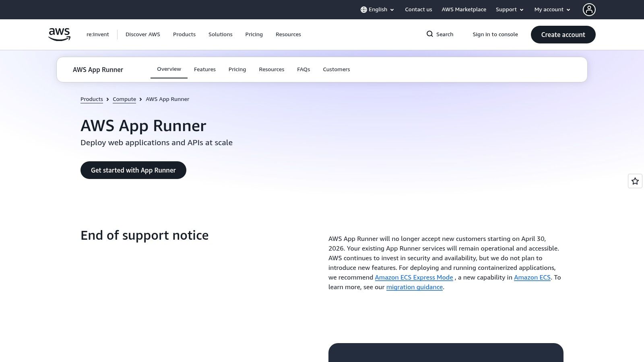Select the Overview tab
The width and height of the screenshot is (644, 362).
click(x=169, y=69)
